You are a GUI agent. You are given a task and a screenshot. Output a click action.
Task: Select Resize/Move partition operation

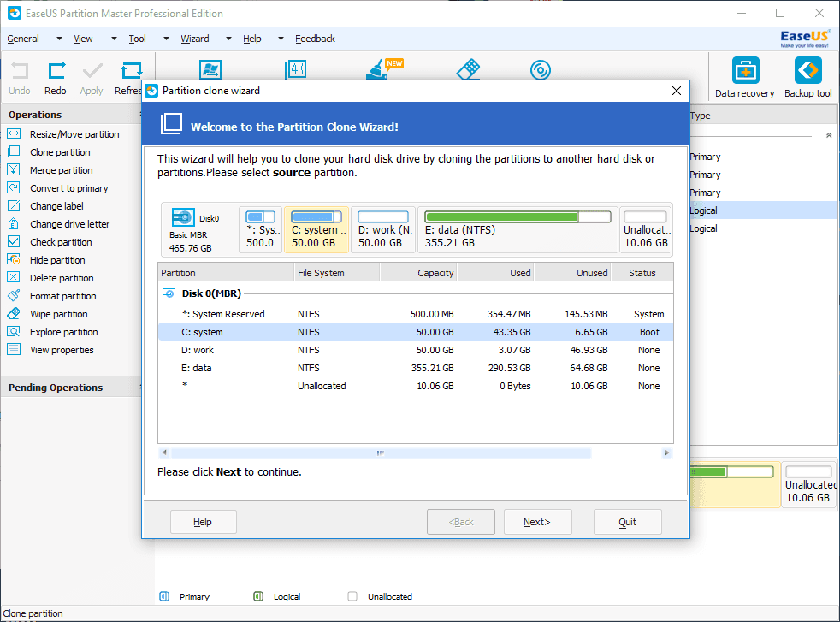74,134
